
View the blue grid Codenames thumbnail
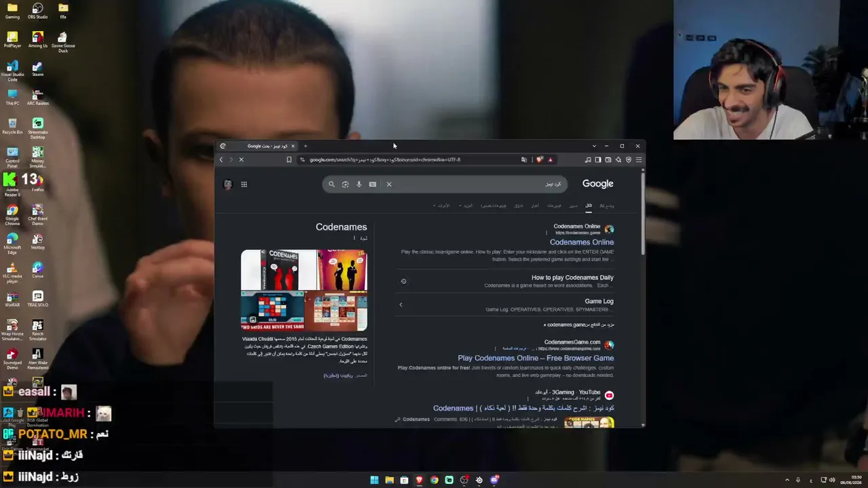[273, 311]
